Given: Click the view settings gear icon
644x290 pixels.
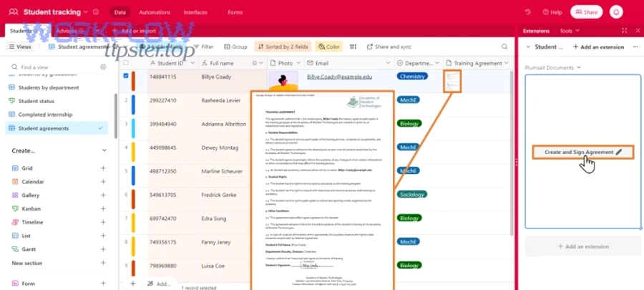Looking at the screenshot, I should click(x=103, y=67).
